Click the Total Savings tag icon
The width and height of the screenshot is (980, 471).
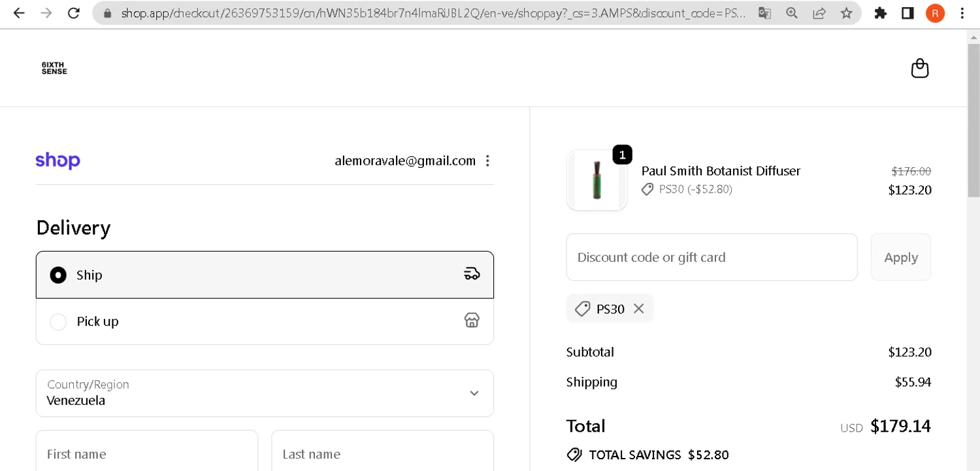pyautogui.click(x=574, y=455)
